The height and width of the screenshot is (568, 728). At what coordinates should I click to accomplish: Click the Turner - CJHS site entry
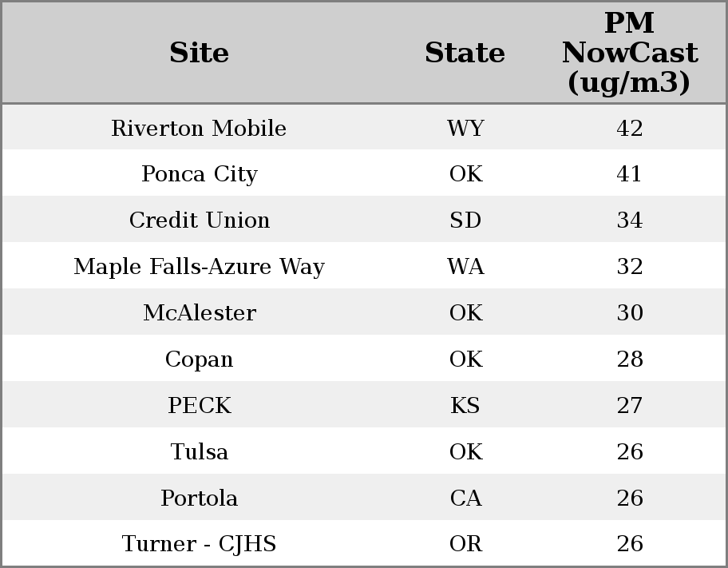click(x=199, y=544)
